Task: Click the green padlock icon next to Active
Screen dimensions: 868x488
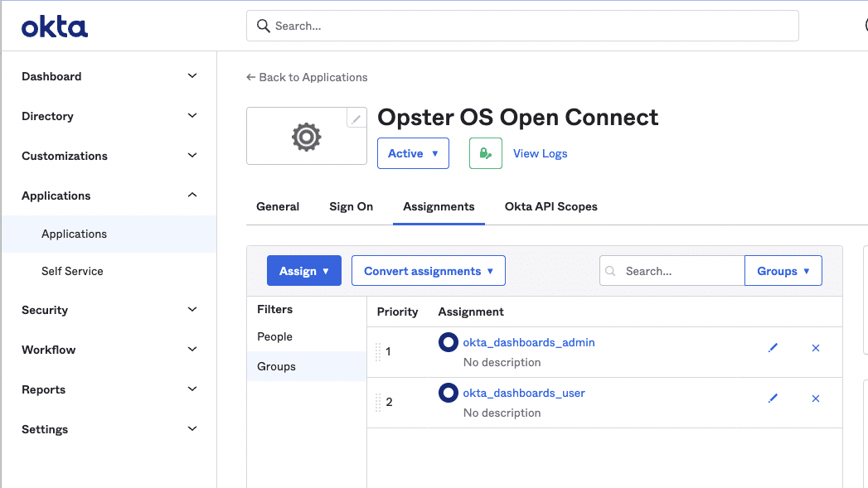Action: point(485,152)
